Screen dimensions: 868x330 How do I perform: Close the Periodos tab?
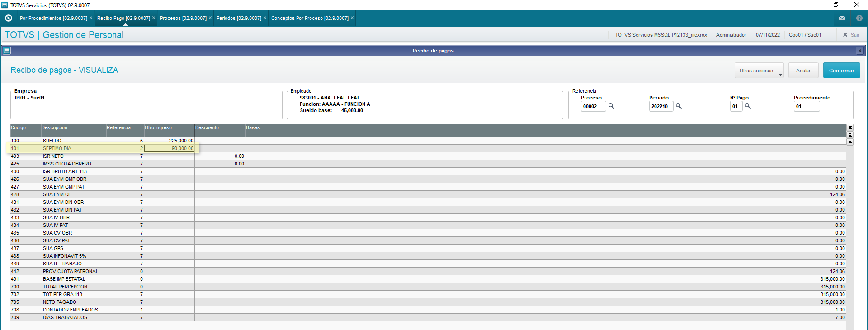coord(265,18)
